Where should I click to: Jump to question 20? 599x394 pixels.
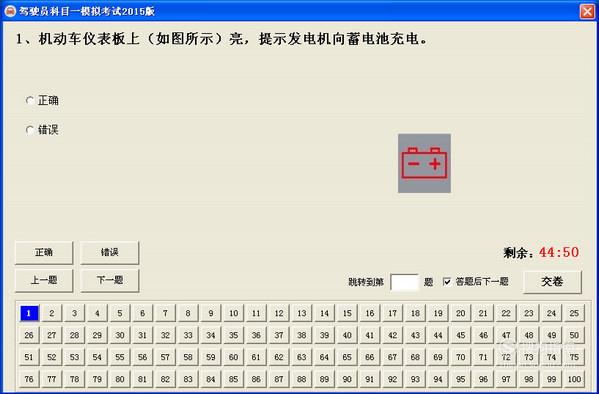[460, 313]
